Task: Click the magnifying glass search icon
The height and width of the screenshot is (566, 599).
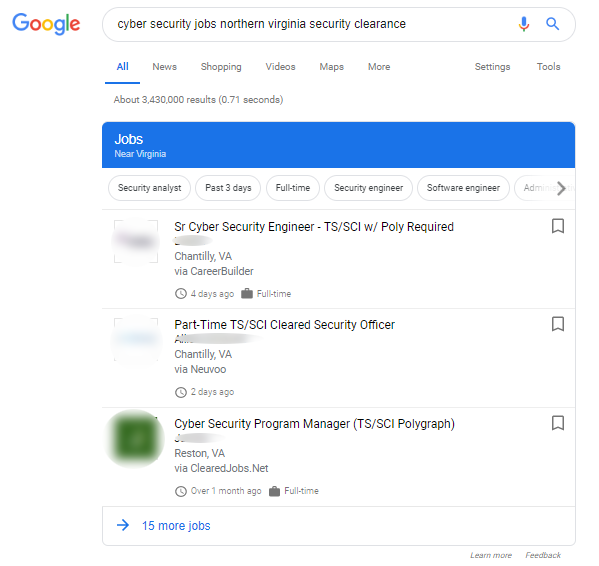Action: pos(552,24)
